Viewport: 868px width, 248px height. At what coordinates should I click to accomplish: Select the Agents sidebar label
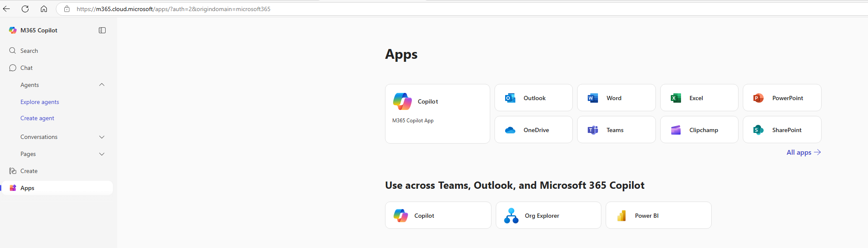30,85
